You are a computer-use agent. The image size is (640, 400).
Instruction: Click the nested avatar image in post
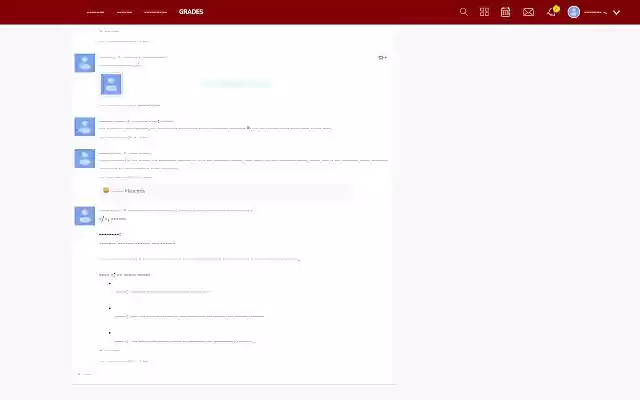(111, 84)
